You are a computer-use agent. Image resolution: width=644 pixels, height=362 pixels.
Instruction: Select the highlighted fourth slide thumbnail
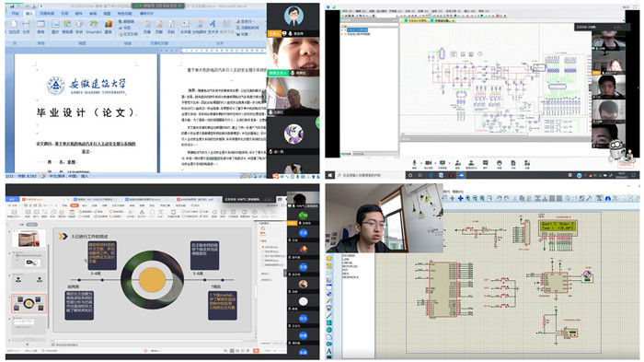pyautogui.click(x=29, y=304)
